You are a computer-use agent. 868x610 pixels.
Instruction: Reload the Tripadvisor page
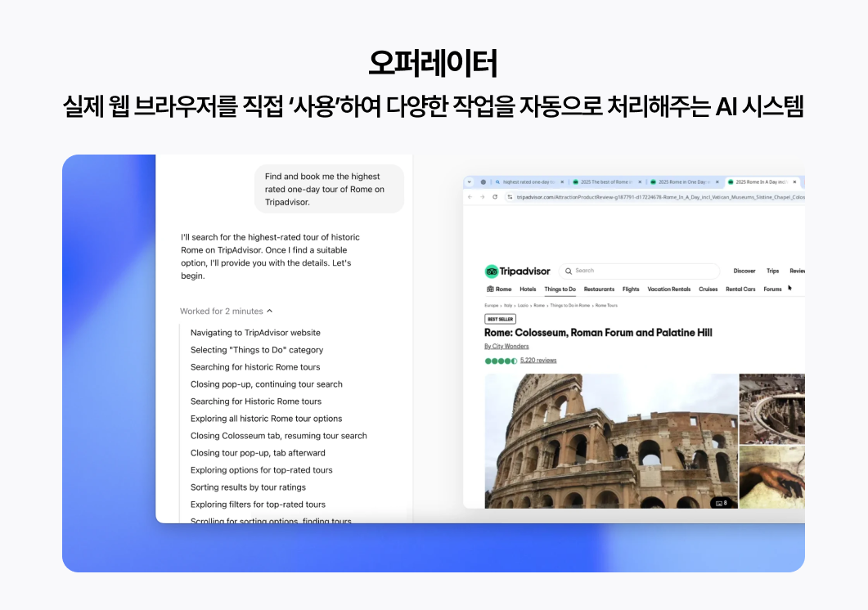495,197
